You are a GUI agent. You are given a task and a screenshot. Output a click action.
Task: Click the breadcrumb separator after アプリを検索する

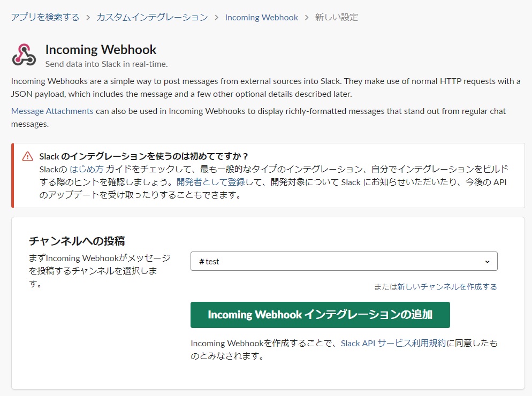88,17
